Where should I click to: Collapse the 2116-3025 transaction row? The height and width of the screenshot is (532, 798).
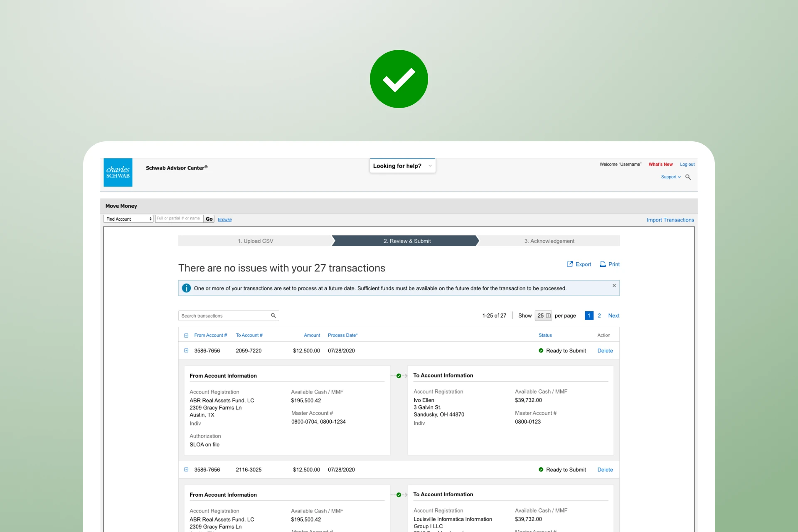point(186,469)
